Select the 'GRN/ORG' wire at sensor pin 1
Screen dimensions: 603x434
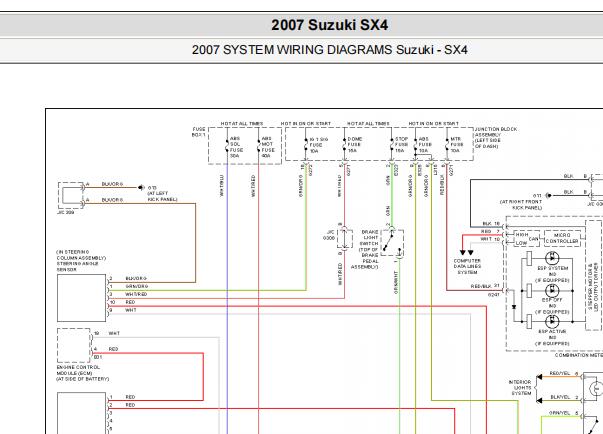click(x=137, y=286)
